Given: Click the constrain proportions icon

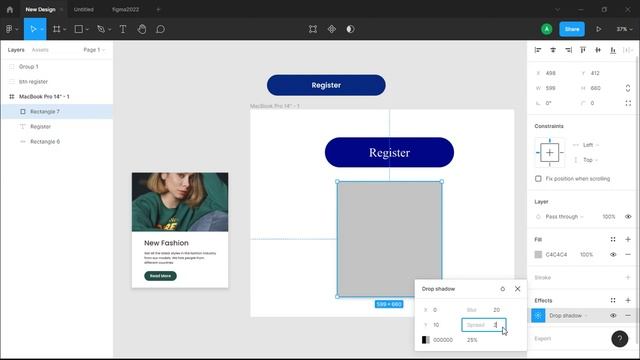Looking at the screenshot, I should coord(628,88).
